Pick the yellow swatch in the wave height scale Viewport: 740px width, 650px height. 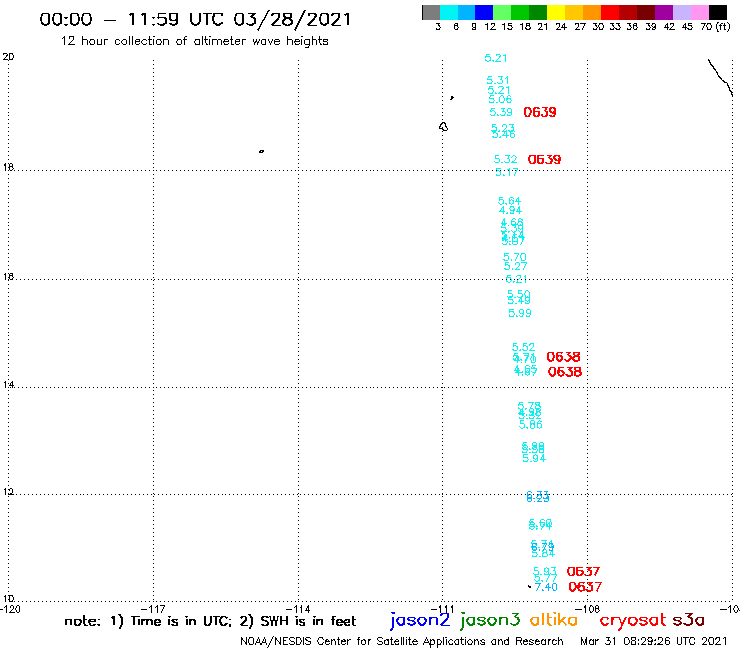556,12
